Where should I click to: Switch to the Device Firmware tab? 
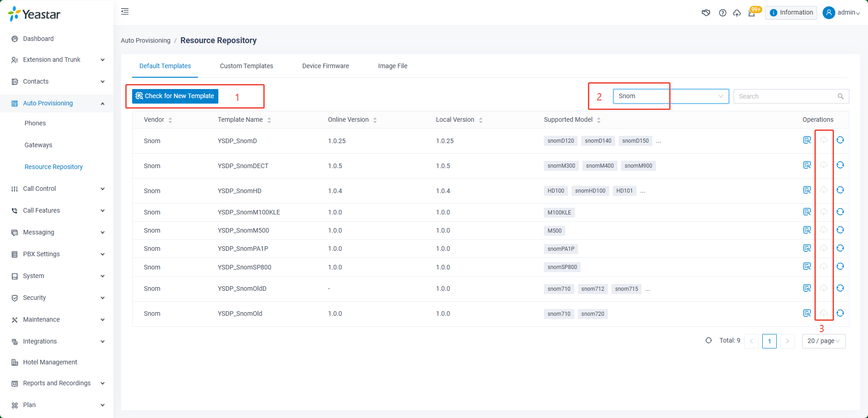(325, 66)
